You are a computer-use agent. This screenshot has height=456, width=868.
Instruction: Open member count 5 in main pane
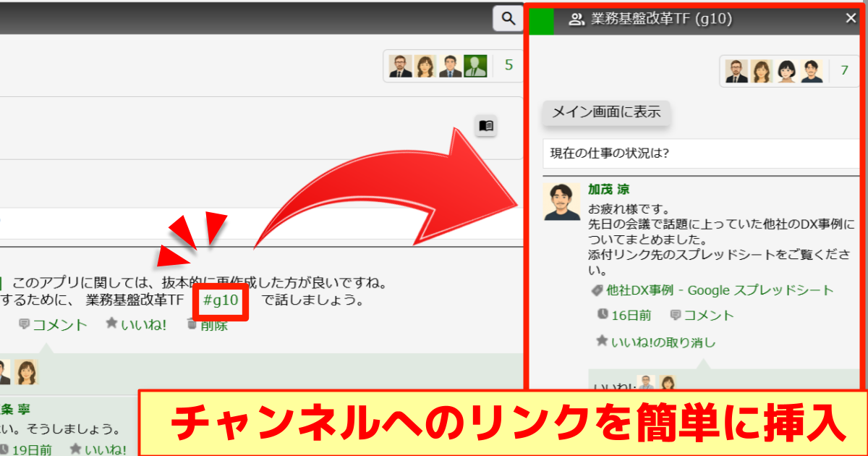point(509,66)
